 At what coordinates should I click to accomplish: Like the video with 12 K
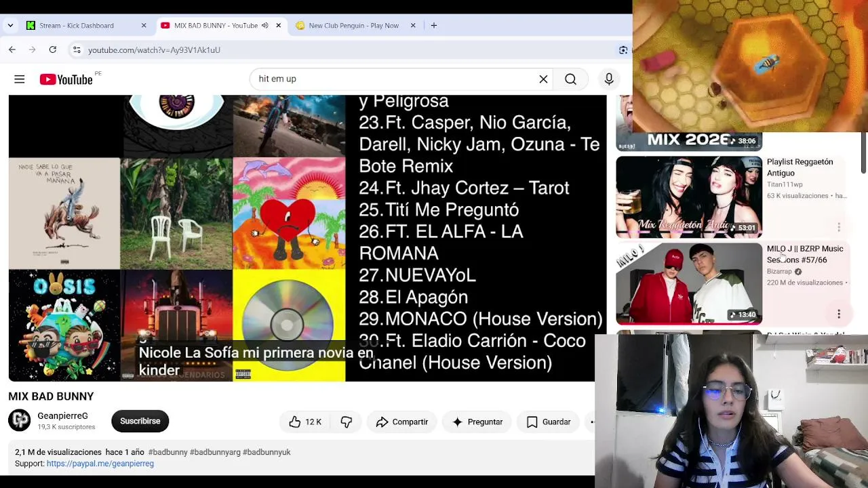(304, 422)
